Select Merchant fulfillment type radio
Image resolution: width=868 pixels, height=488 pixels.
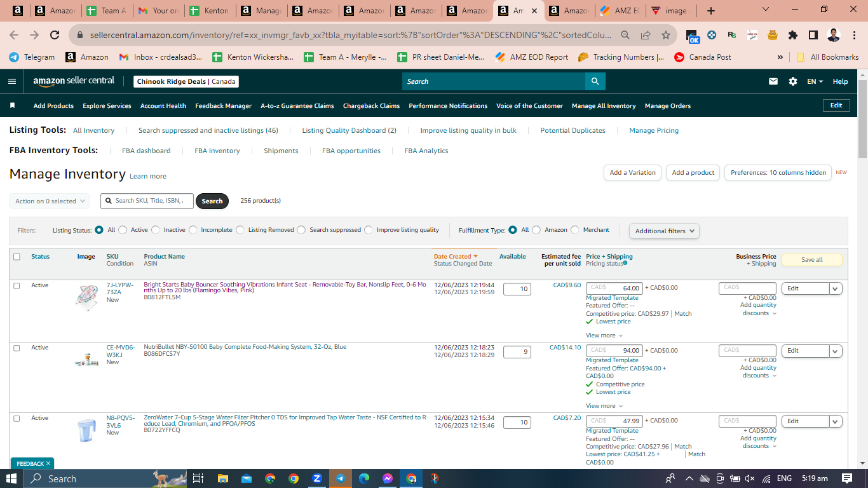point(575,230)
